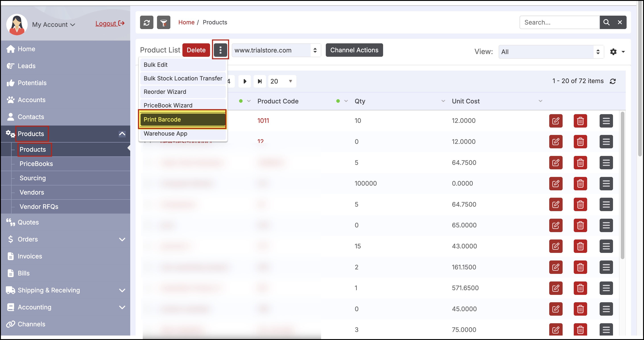Click the Logout link

pos(110,23)
